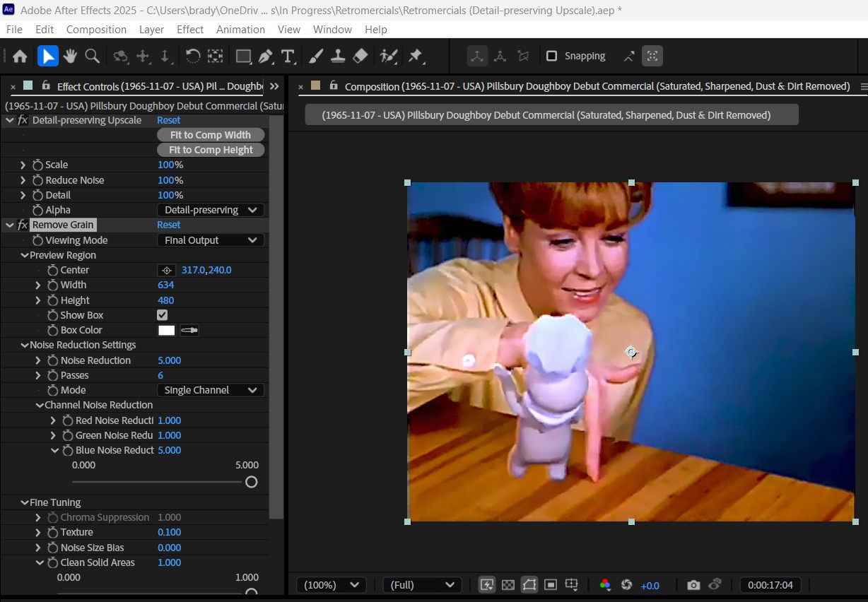Open grid and guide options icon
Viewport: 868px width, 602px height.
[x=572, y=585]
